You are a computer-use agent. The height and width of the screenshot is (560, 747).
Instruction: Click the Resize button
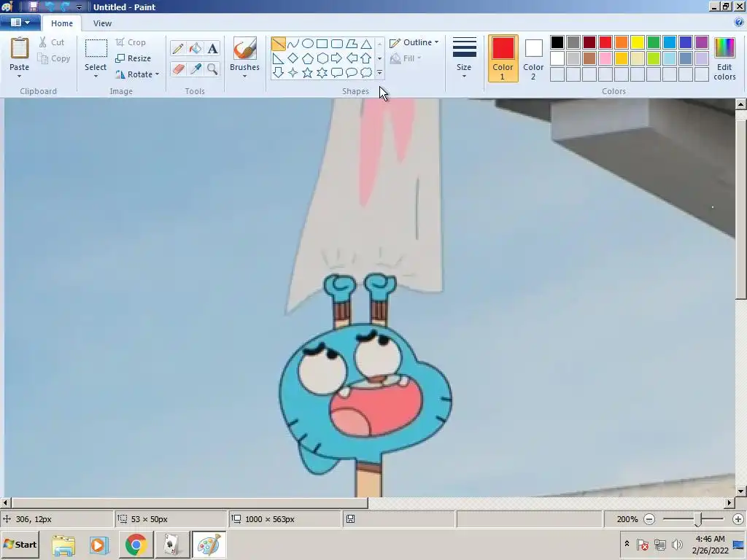133,58
